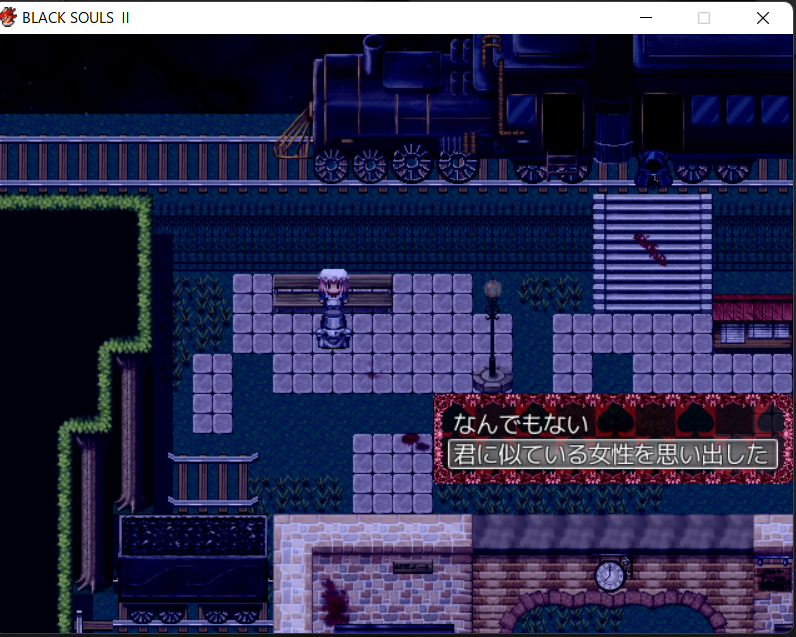Close the BLACK SOULS II window
Screen dimensions: 796x637
point(762,18)
